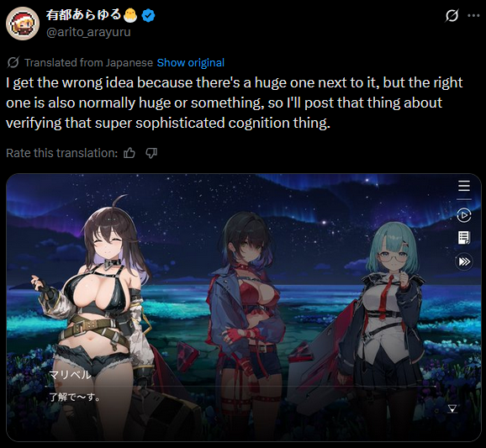
Task: Open Grok icon beside the more menu
Action: pyautogui.click(x=452, y=15)
